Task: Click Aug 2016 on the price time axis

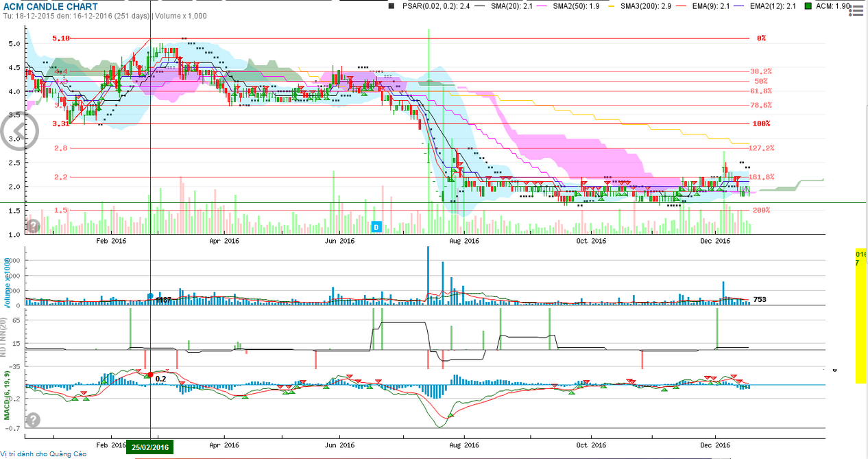Action: pos(464,241)
